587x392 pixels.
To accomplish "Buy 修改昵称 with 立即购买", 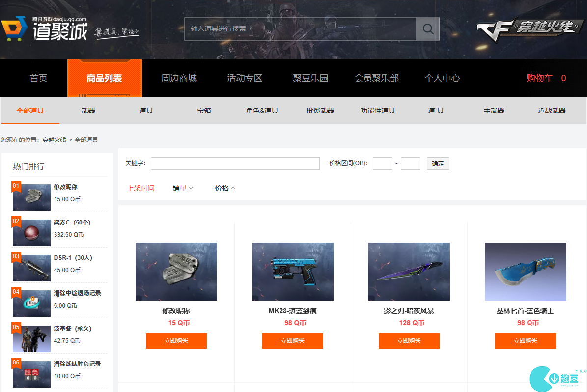I will point(176,341).
